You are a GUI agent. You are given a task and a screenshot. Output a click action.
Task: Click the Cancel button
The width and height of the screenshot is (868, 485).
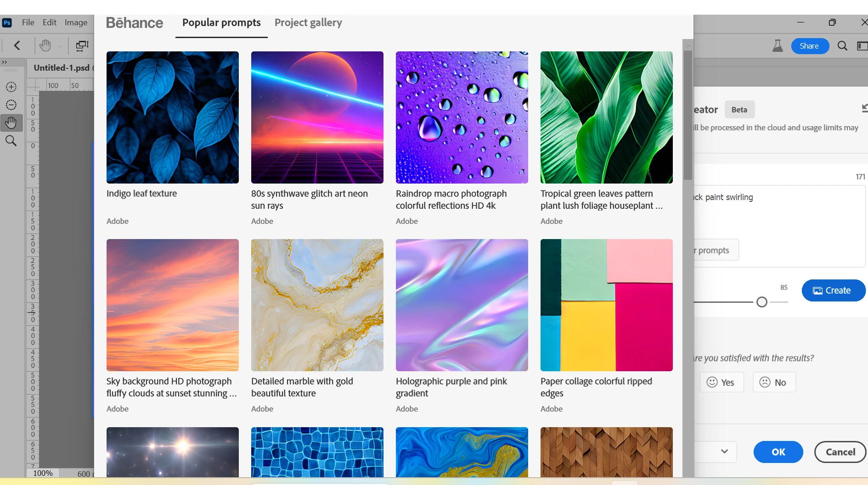pyautogui.click(x=840, y=452)
